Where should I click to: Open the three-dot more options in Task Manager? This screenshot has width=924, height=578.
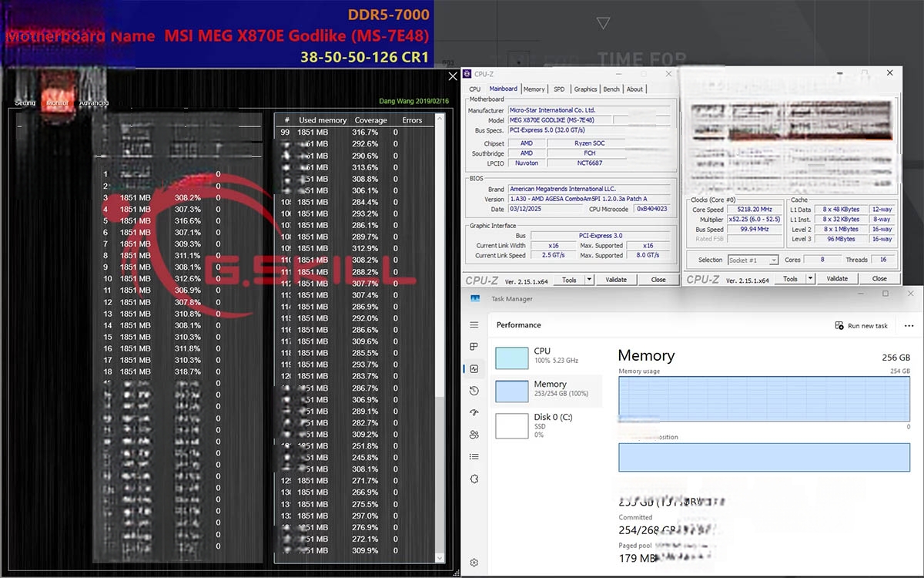909,325
